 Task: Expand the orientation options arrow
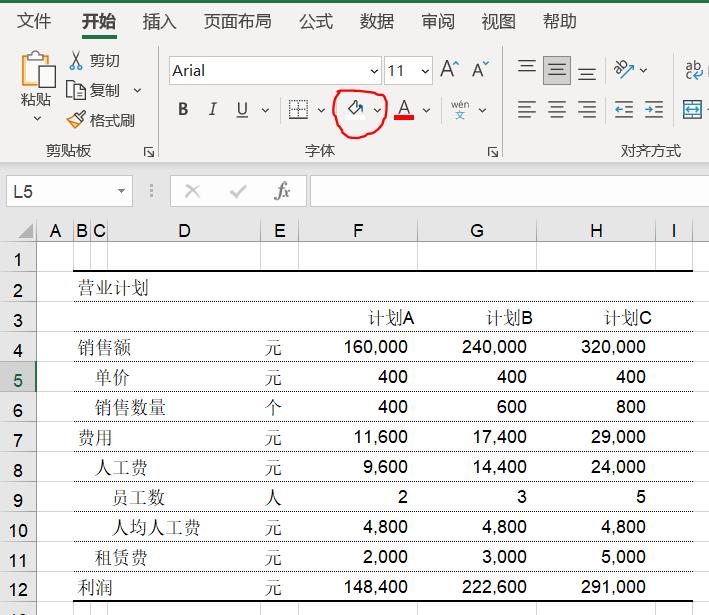[x=643, y=70]
